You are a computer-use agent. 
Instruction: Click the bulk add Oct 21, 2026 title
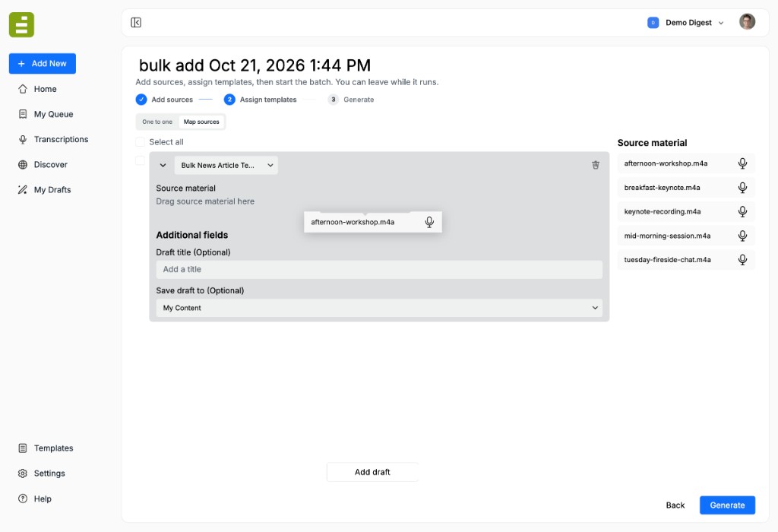(255, 65)
